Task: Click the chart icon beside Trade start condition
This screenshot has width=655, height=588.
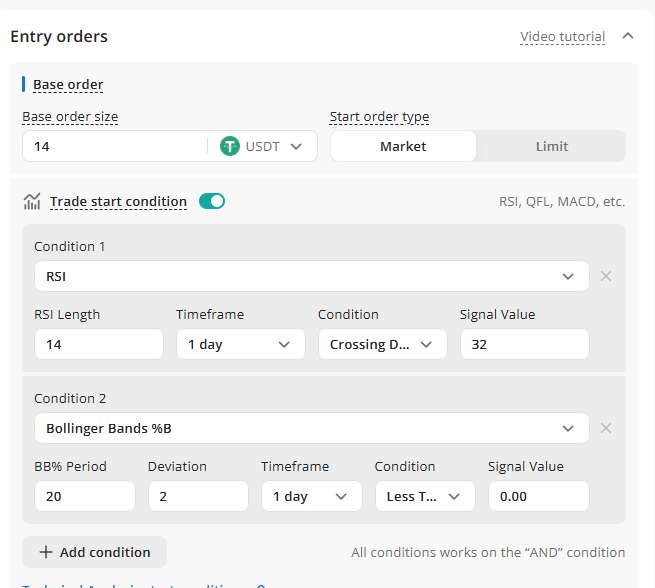Action: pyautogui.click(x=32, y=201)
